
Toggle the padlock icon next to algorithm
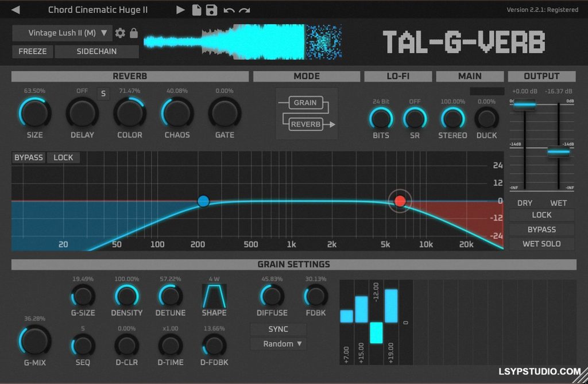[133, 33]
